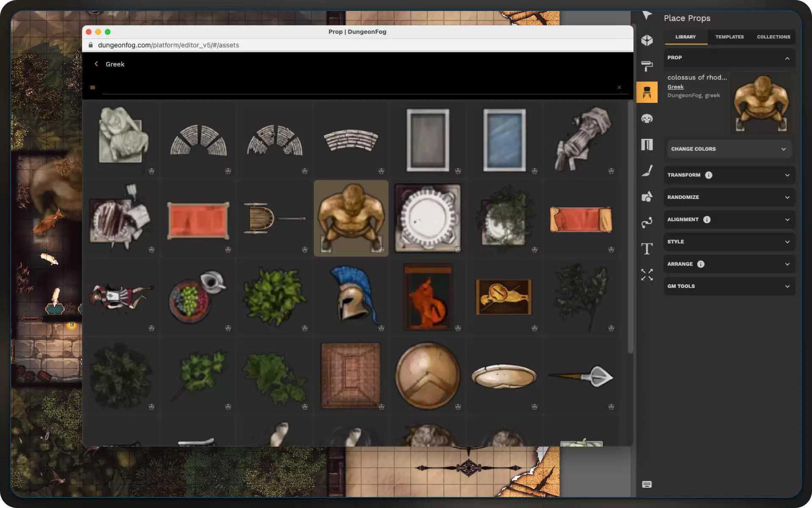Select the white round gear dais prop
This screenshot has width=812, height=508.
(x=428, y=218)
